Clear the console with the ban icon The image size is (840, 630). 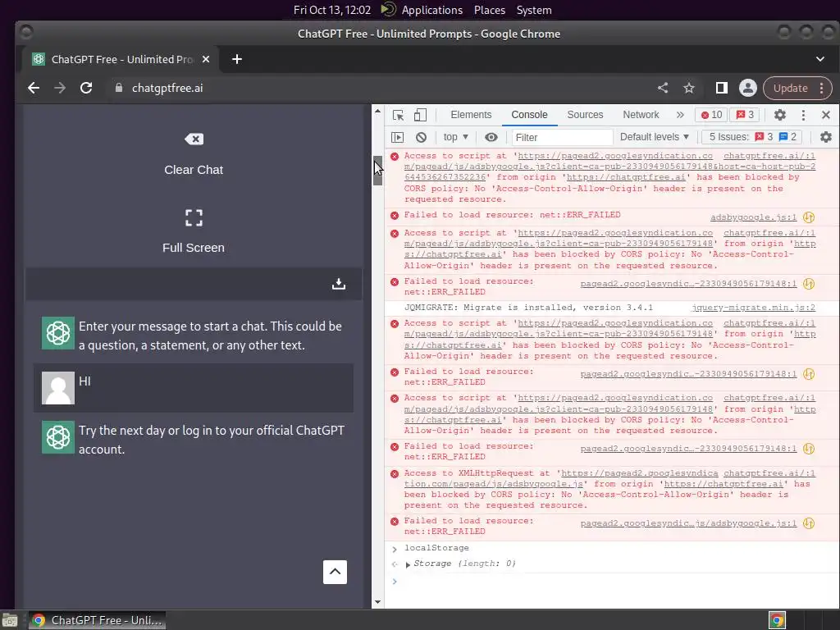[421, 137]
